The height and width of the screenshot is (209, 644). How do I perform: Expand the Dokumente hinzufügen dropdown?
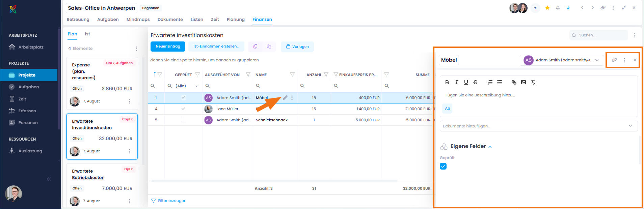tap(538, 126)
